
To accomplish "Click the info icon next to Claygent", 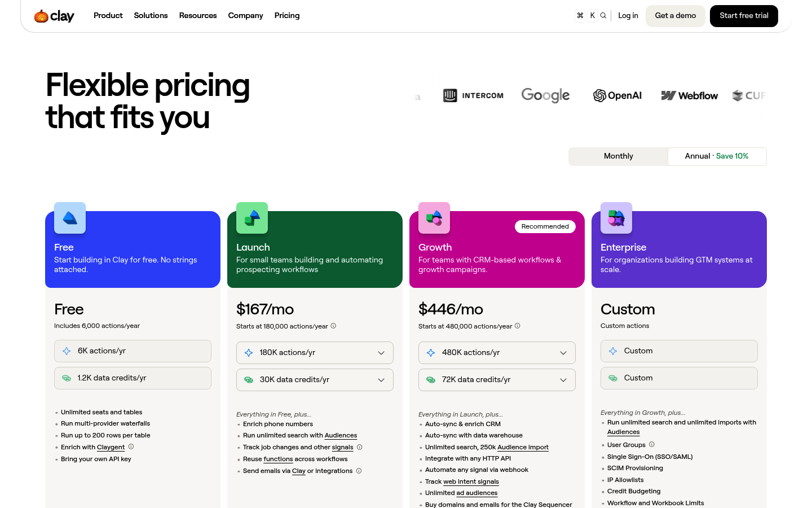I will coord(131,446).
